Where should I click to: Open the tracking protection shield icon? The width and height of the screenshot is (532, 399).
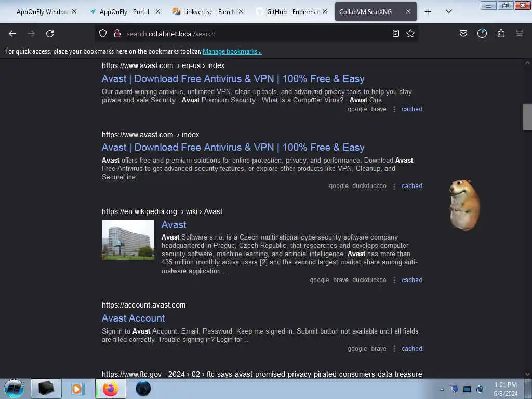coord(103,34)
